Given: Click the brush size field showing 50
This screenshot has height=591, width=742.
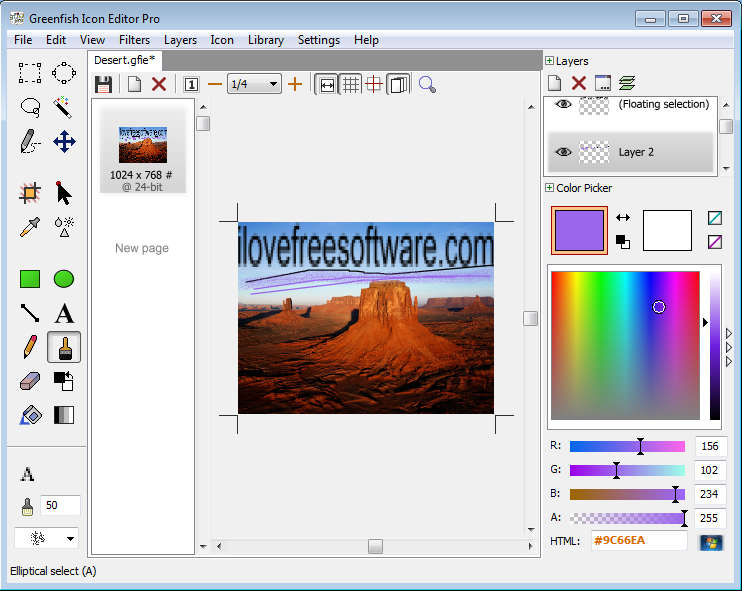Looking at the screenshot, I should click(x=60, y=505).
